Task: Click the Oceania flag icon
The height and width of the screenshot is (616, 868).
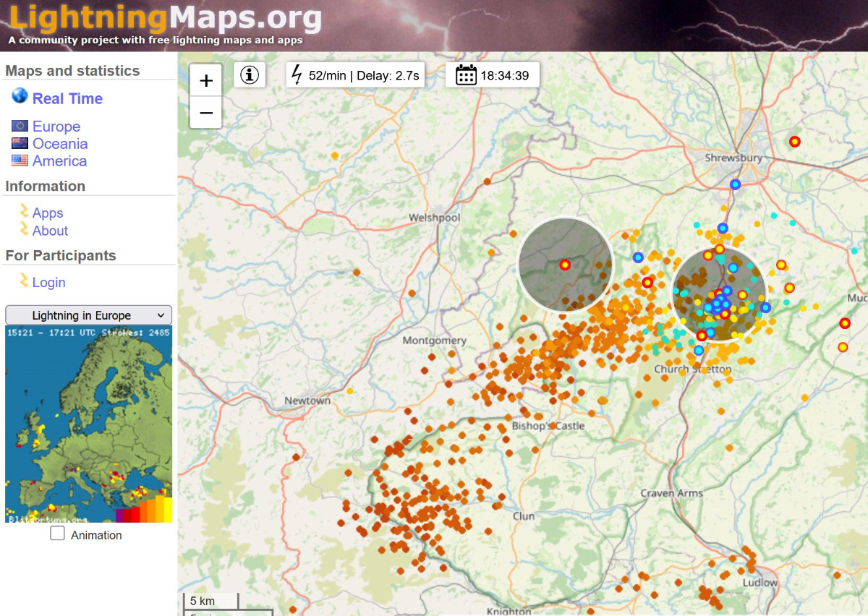Action: click(20, 143)
